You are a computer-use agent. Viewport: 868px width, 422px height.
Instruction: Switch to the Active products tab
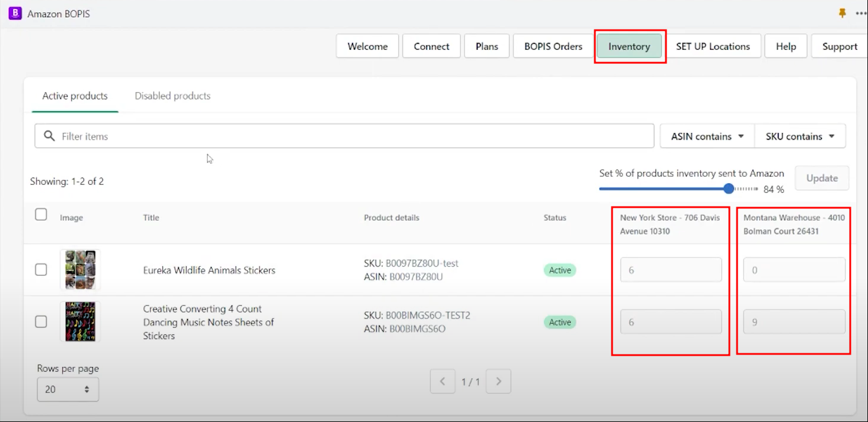pos(75,96)
